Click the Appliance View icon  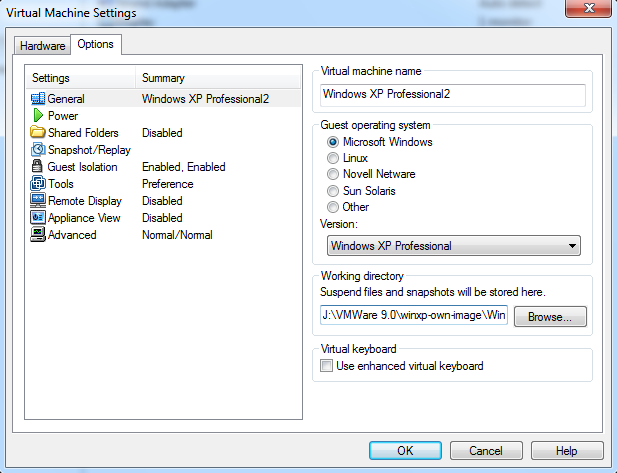[x=38, y=217]
